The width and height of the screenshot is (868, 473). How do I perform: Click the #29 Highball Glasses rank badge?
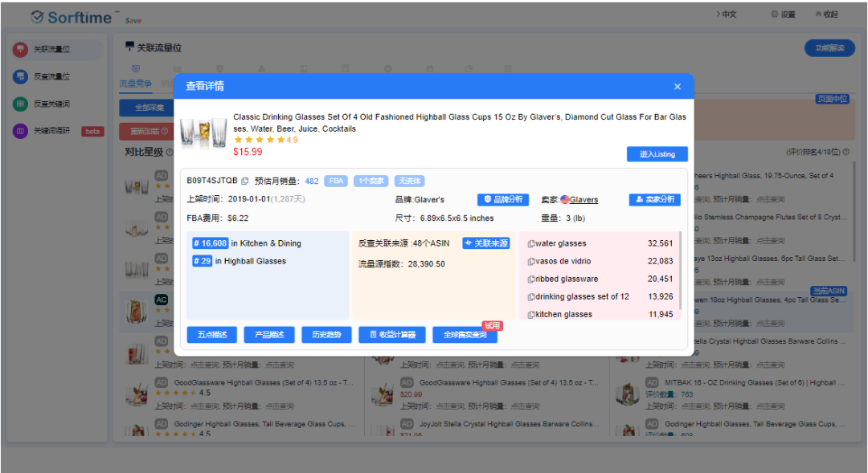[202, 261]
